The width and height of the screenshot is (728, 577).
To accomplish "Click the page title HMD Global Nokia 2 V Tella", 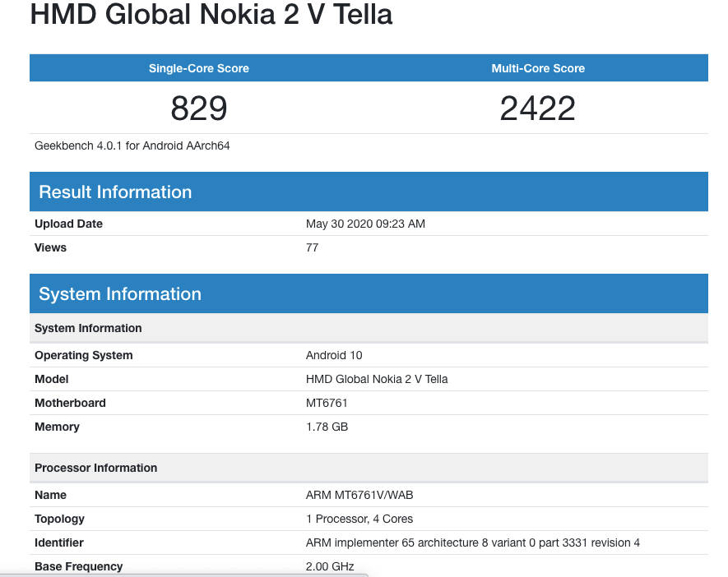I will pos(211,14).
